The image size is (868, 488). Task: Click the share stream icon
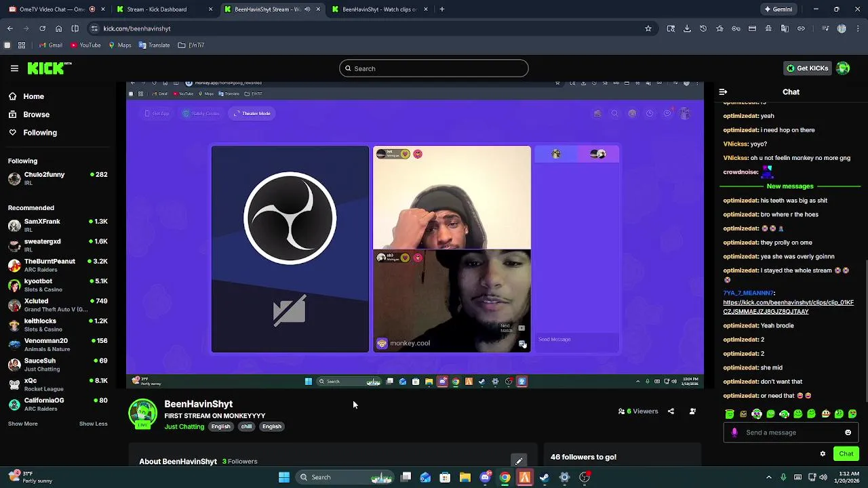point(671,411)
